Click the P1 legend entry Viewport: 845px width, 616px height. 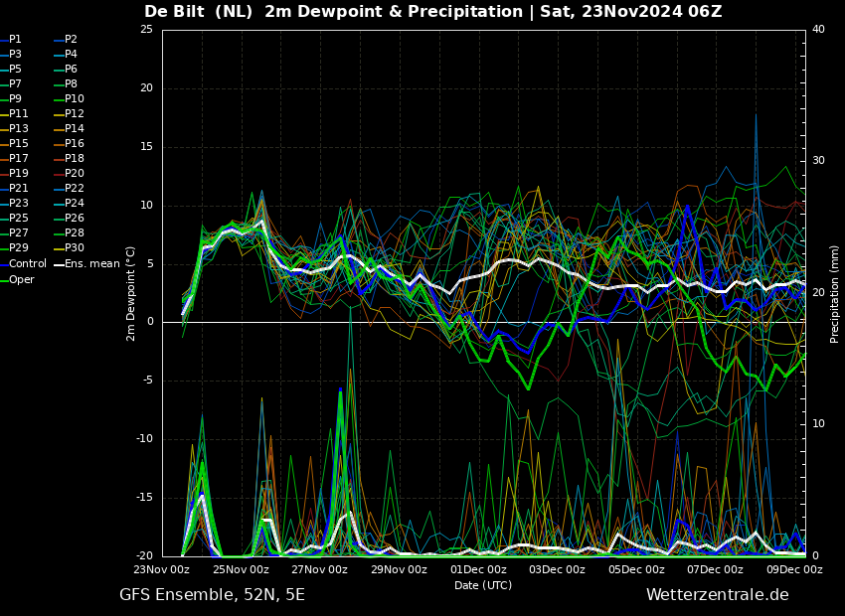click(x=11, y=40)
